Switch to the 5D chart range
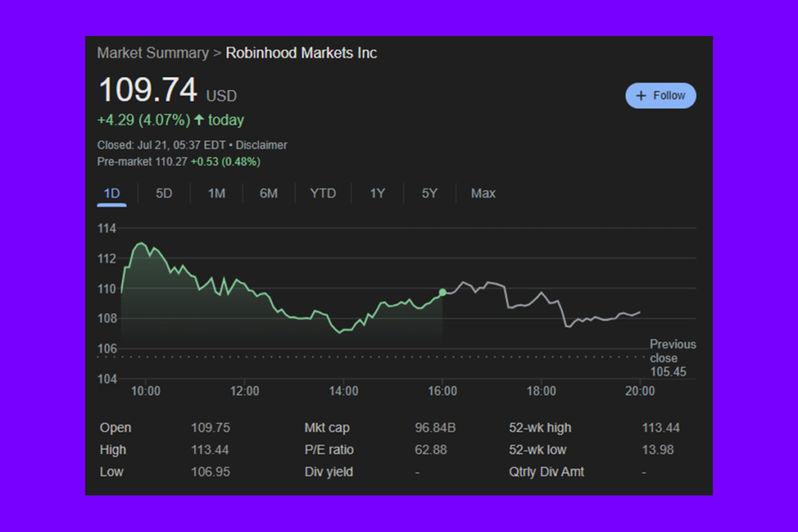The width and height of the screenshot is (798, 532). click(164, 193)
